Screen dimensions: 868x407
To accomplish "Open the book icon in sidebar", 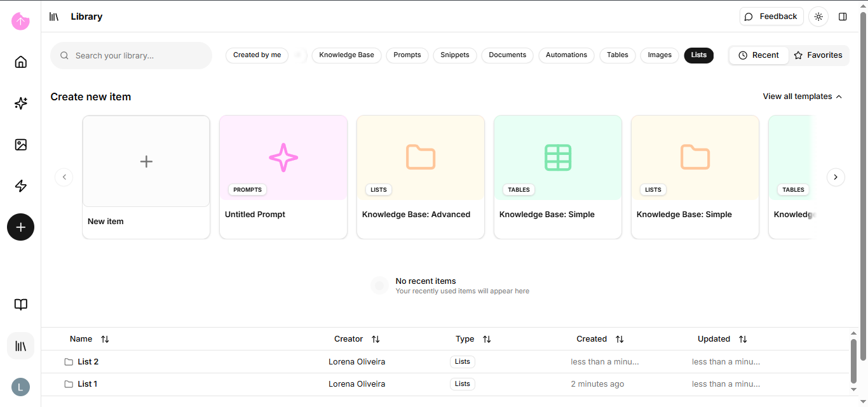I will [x=21, y=305].
